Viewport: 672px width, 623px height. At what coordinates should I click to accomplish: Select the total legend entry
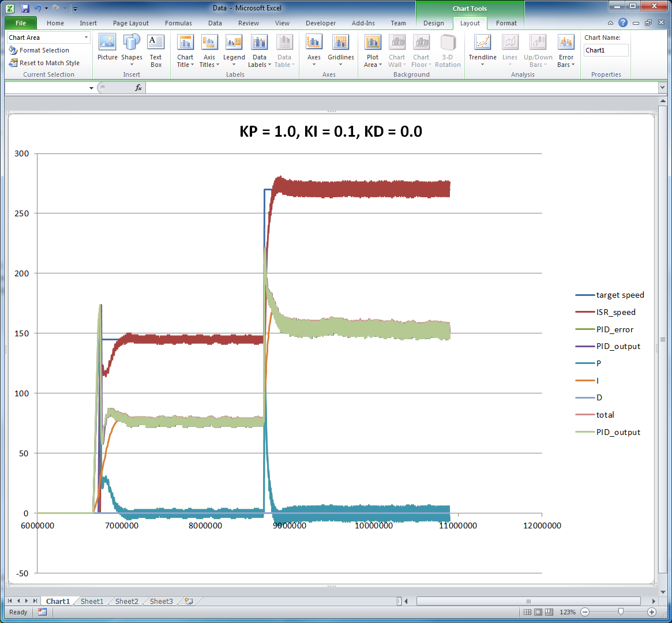point(595,415)
